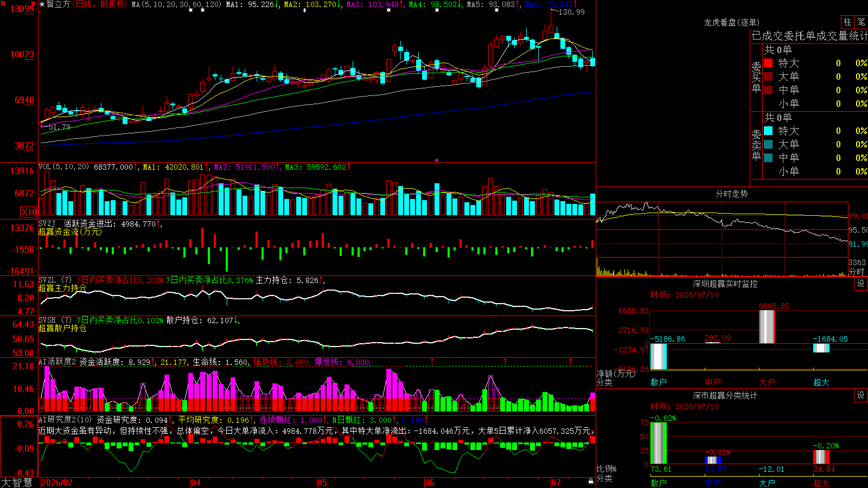Click the teal 大单 sell-order swatch
Screen dimensions: 868x488
coord(768,144)
